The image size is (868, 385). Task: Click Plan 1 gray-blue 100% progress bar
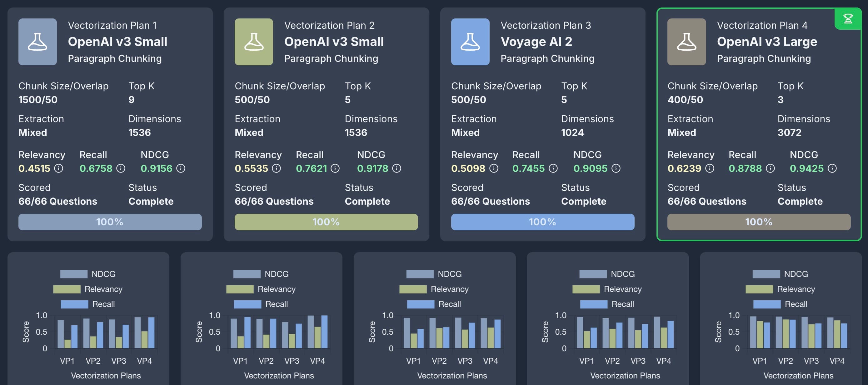(x=110, y=222)
